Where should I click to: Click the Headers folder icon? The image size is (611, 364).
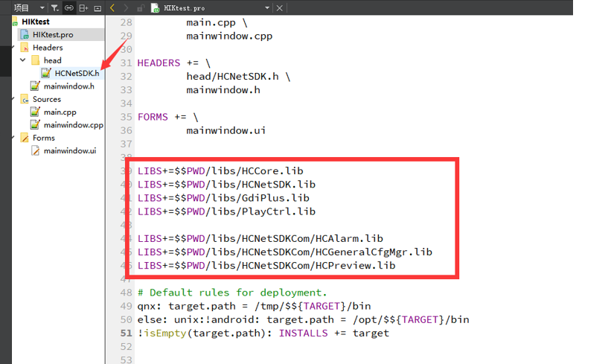pyautogui.click(x=25, y=47)
